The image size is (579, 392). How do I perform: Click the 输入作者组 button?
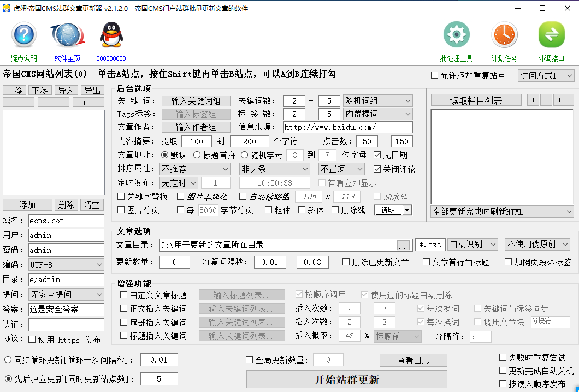point(196,127)
